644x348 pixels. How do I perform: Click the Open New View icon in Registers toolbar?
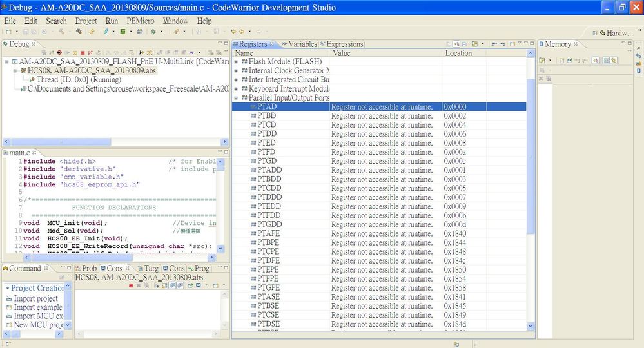click(512, 44)
